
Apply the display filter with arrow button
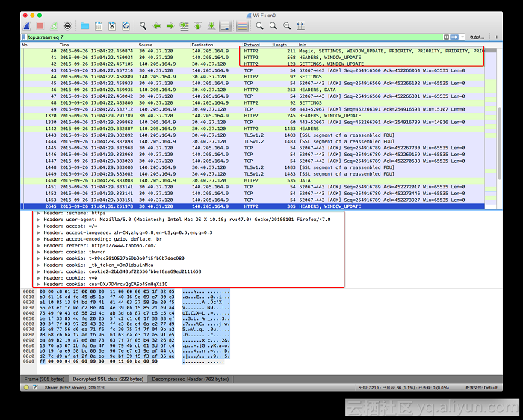tap(454, 37)
